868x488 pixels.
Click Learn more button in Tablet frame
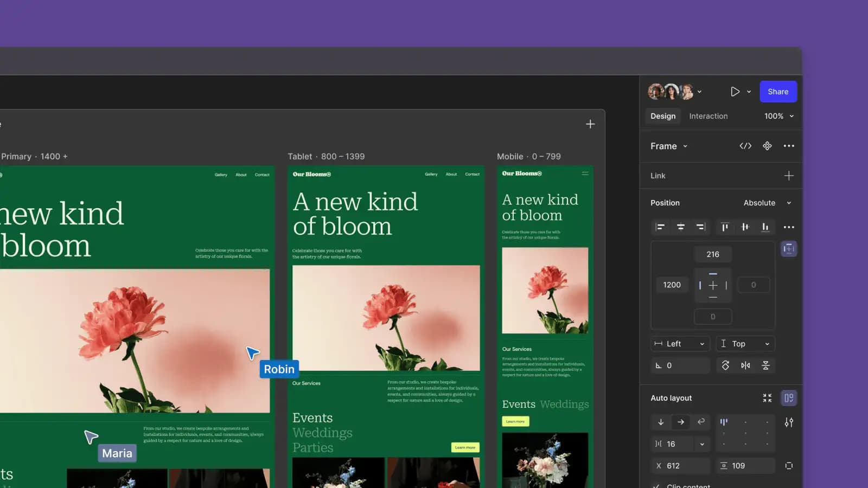tap(465, 447)
